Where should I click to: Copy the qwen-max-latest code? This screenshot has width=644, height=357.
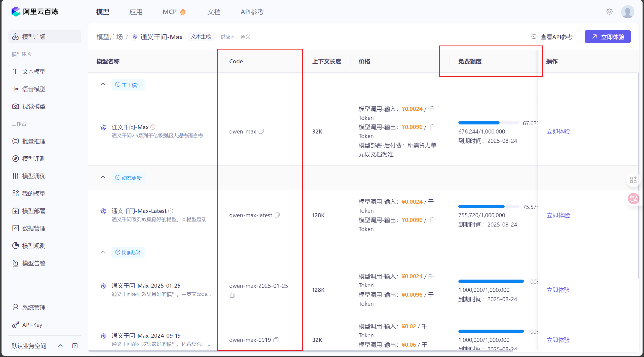277,215
